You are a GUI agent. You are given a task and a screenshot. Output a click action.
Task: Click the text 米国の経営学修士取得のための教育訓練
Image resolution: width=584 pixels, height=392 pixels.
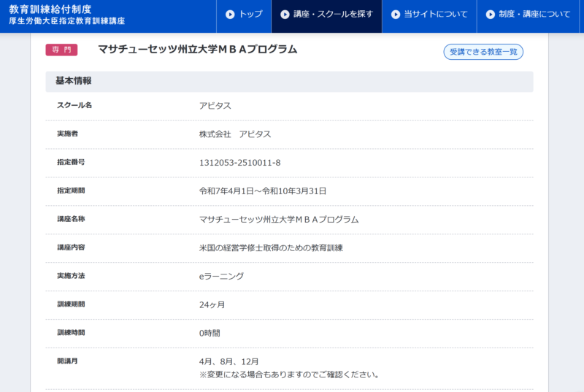pos(271,248)
